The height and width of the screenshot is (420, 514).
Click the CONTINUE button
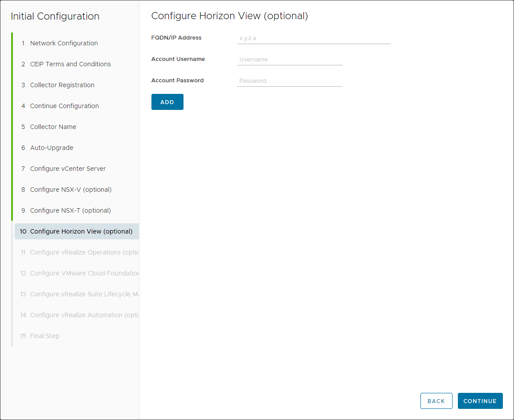[x=480, y=401]
